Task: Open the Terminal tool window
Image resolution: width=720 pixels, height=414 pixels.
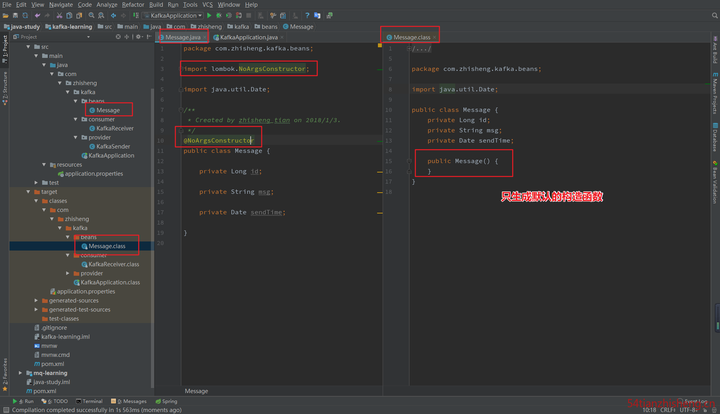Action: [89, 401]
